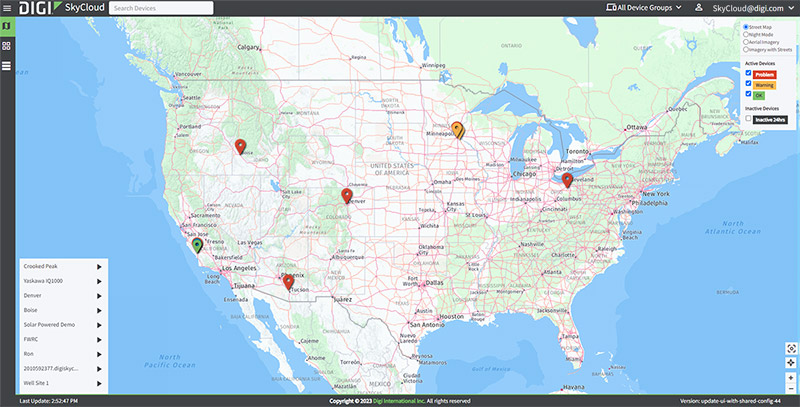This screenshot has width=800, height=407.
Task: Expand the 2010592377.digisky arrow
Action: 99,369
